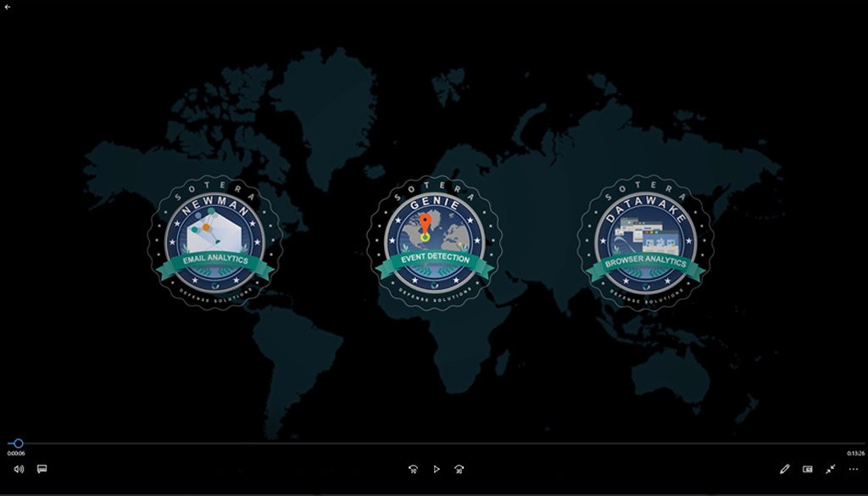
Task: Exit full screen mode
Action: 830,469
